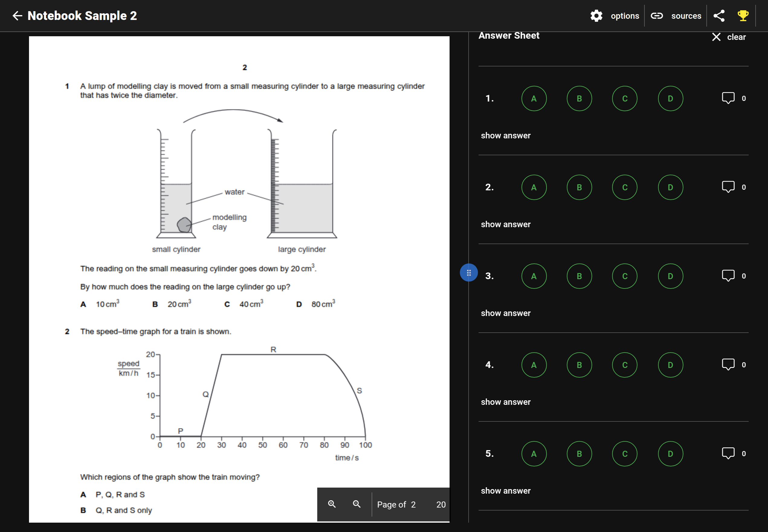Grab the blue panel divider handle

[x=469, y=273]
